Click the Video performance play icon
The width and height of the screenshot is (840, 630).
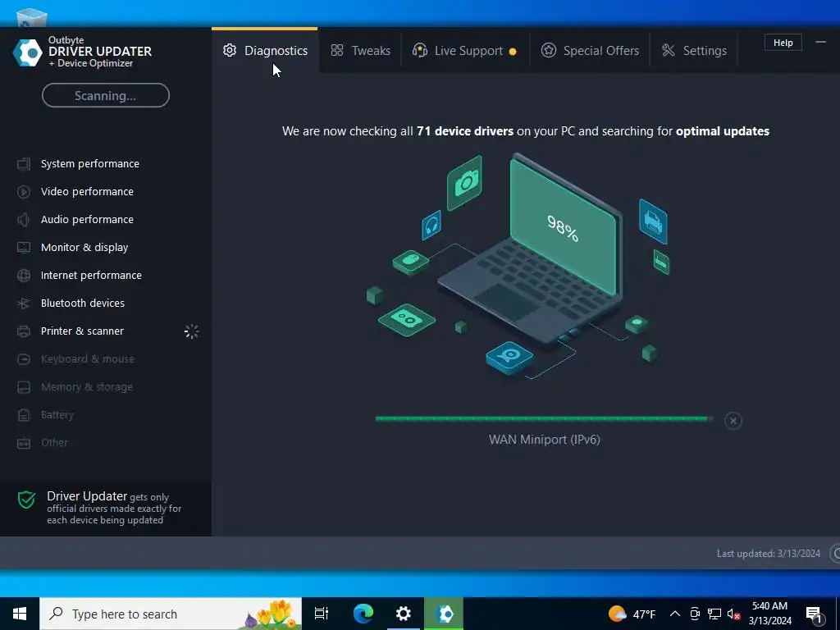coord(24,192)
